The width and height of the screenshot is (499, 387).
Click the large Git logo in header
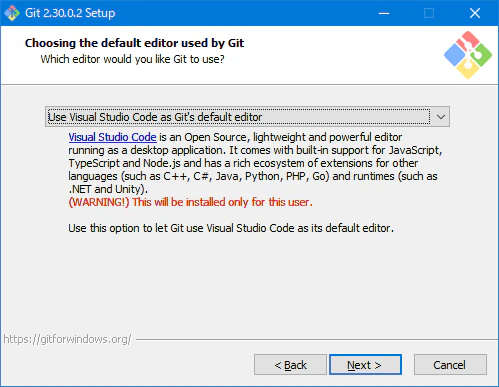point(468,55)
